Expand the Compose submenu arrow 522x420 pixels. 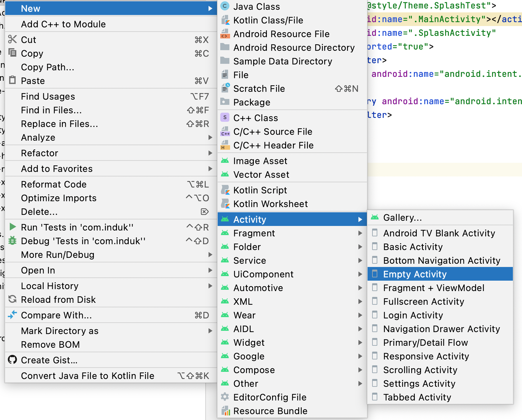[360, 370]
